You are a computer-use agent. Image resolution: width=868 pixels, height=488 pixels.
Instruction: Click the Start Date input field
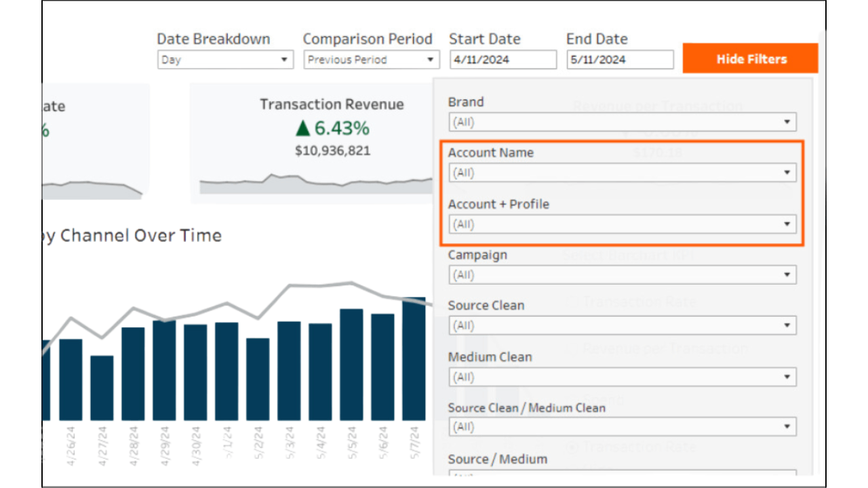click(x=502, y=60)
